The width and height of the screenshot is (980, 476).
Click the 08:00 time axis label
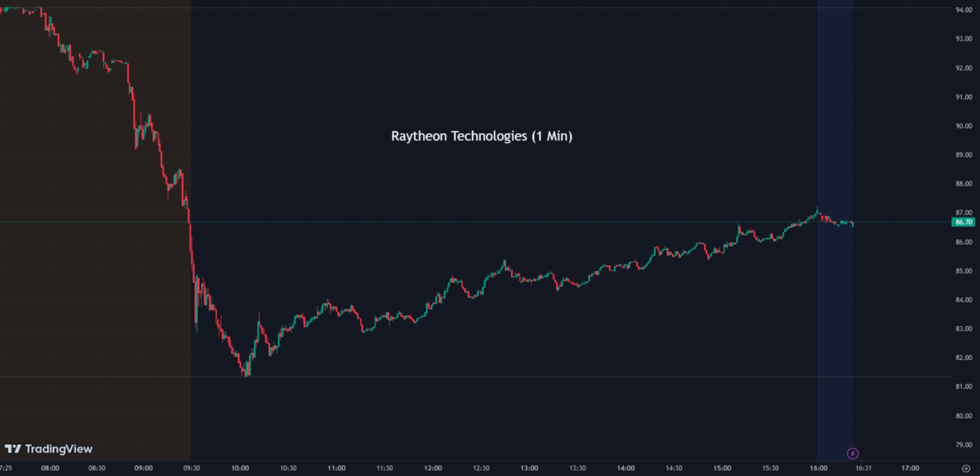coord(50,468)
